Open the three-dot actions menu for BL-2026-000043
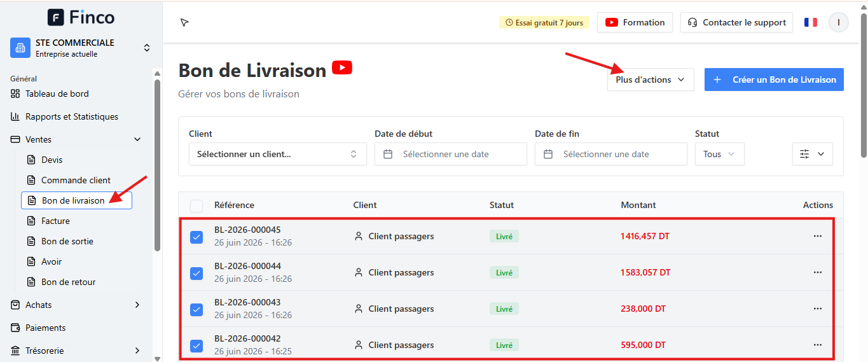The image size is (868, 362). [x=818, y=309]
